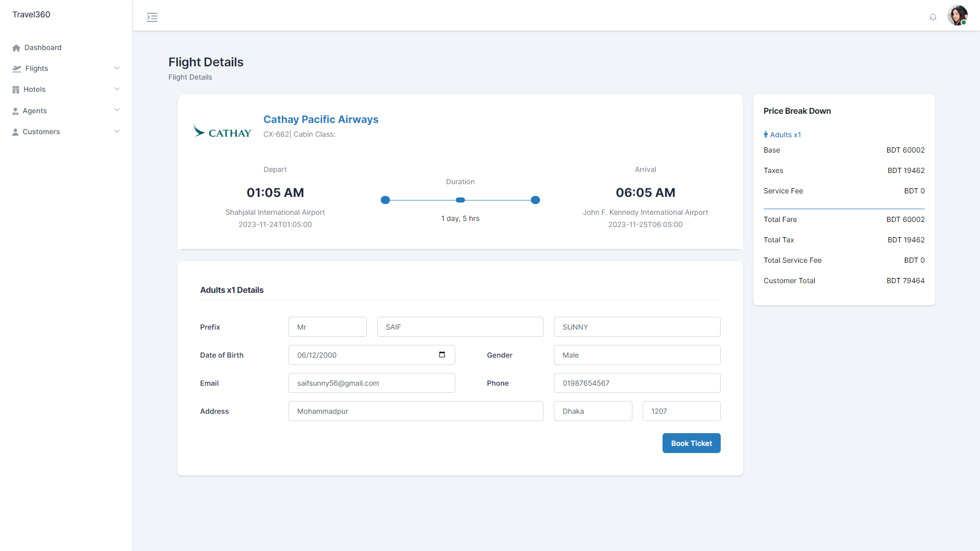Screen dimensions: 980x551
Task: Focus the Date of Birth field
Action: (x=372, y=355)
